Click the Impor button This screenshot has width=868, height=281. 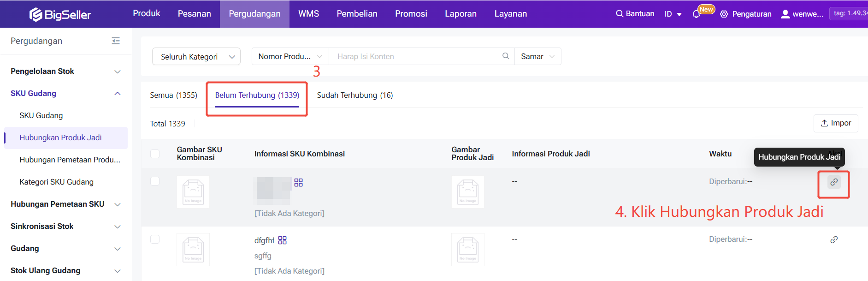pos(835,123)
